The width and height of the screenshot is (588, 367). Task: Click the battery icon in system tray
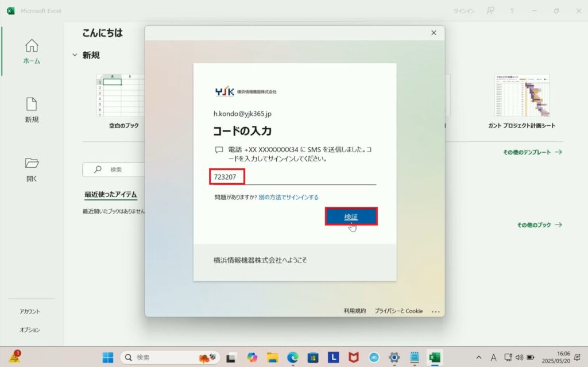pyautogui.click(x=531, y=358)
